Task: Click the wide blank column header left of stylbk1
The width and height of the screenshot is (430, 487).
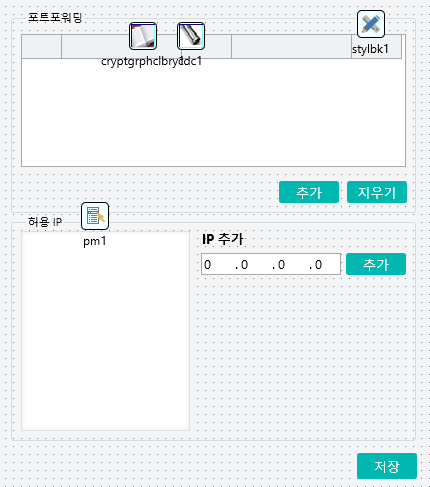Action: 292,47
